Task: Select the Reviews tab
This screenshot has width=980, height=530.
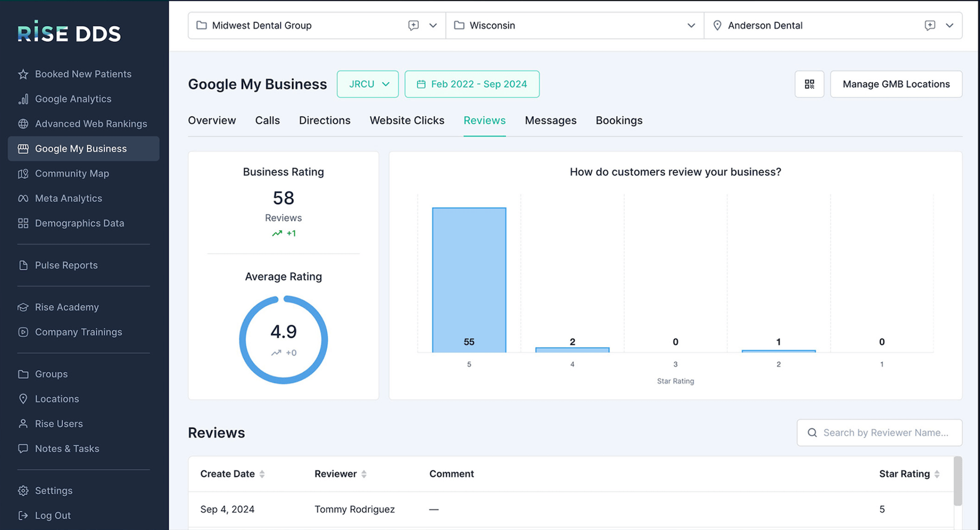Action: click(485, 121)
